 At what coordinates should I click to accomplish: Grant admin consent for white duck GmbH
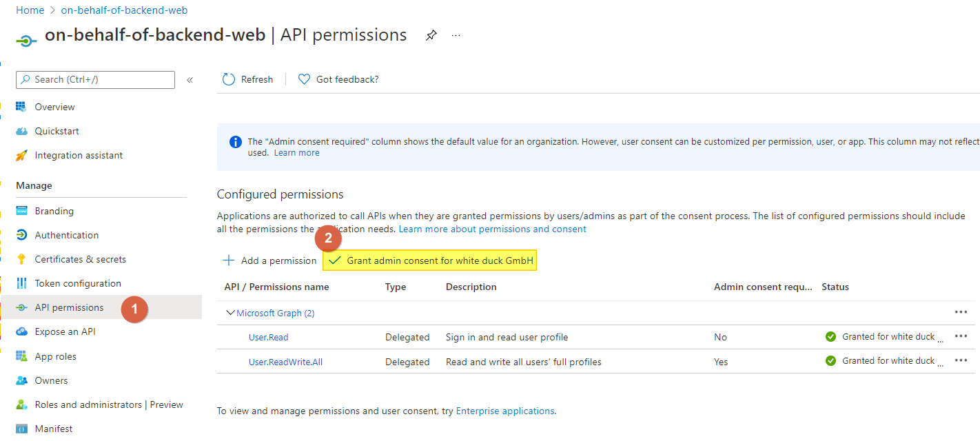pyautogui.click(x=429, y=260)
